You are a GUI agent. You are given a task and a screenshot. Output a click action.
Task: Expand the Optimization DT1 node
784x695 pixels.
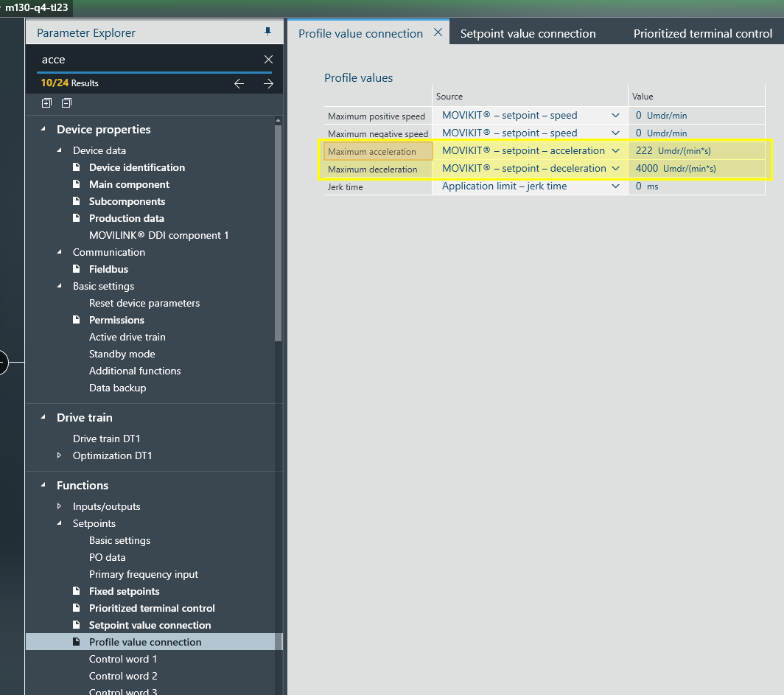click(x=60, y=455)
